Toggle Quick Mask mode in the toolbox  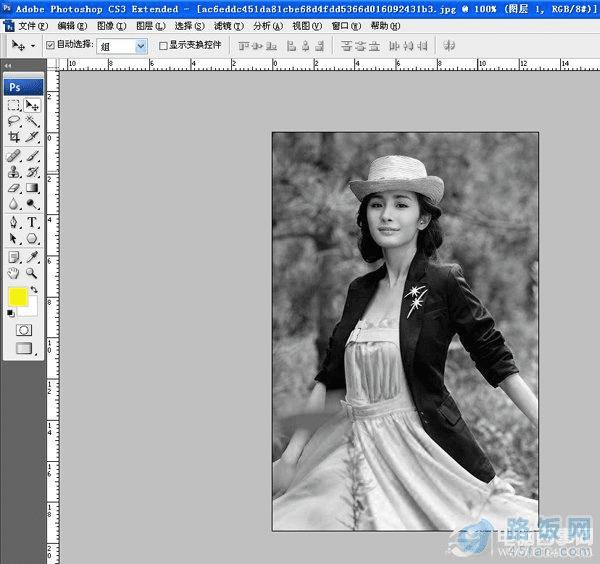(24, 329)
